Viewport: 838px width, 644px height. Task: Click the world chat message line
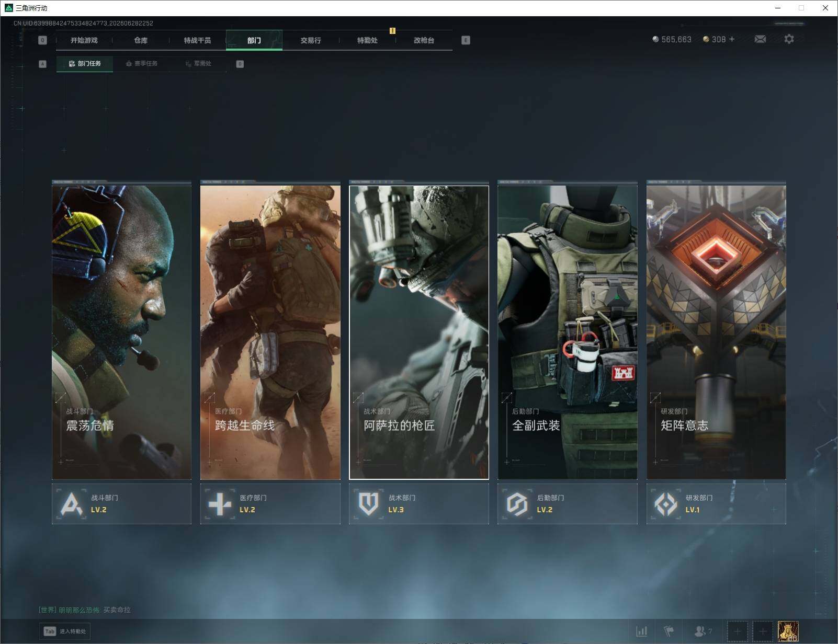85,610
